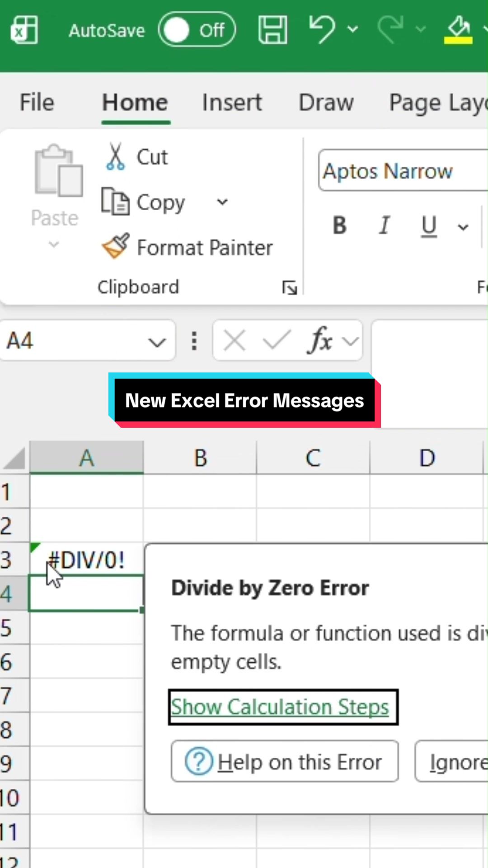Select column A header
Screen dimensions: 488x868
coord(87,458)
